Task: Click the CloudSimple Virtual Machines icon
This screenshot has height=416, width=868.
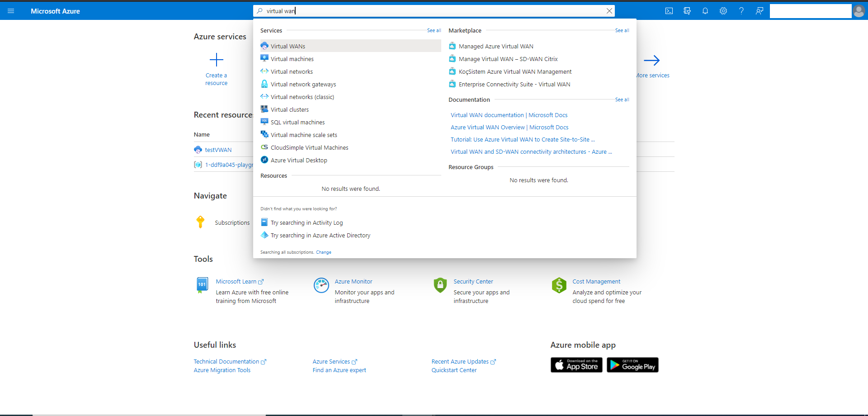Action: pos(264,147)
